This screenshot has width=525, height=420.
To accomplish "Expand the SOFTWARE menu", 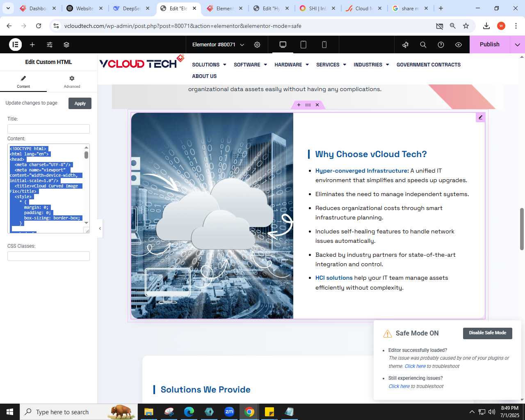I will point(250,65).
